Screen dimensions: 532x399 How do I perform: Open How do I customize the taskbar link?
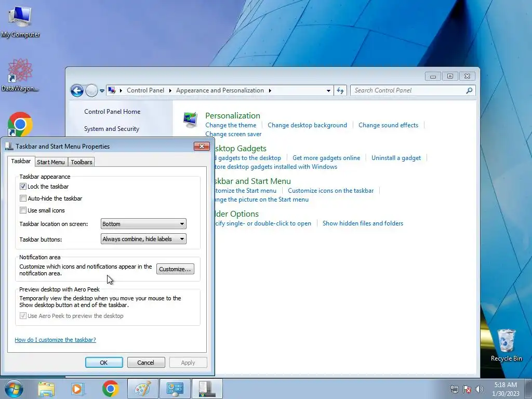coord(55,340)
